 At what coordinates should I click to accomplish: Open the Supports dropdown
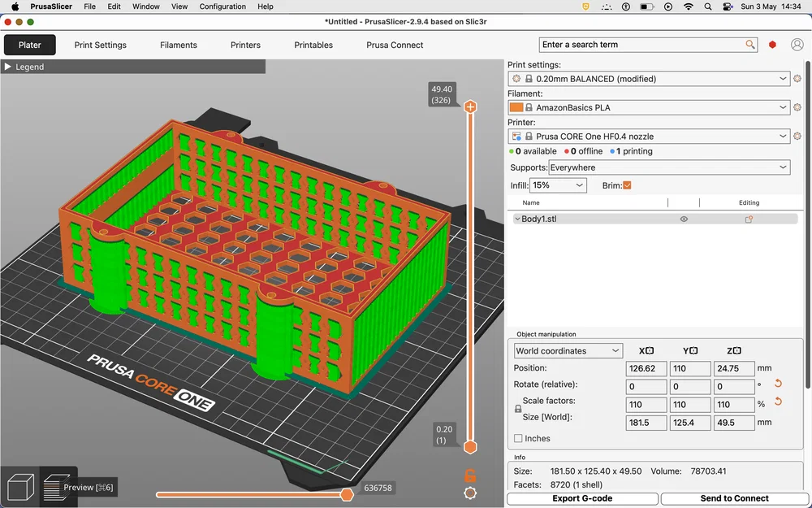[x=669, y=167]
